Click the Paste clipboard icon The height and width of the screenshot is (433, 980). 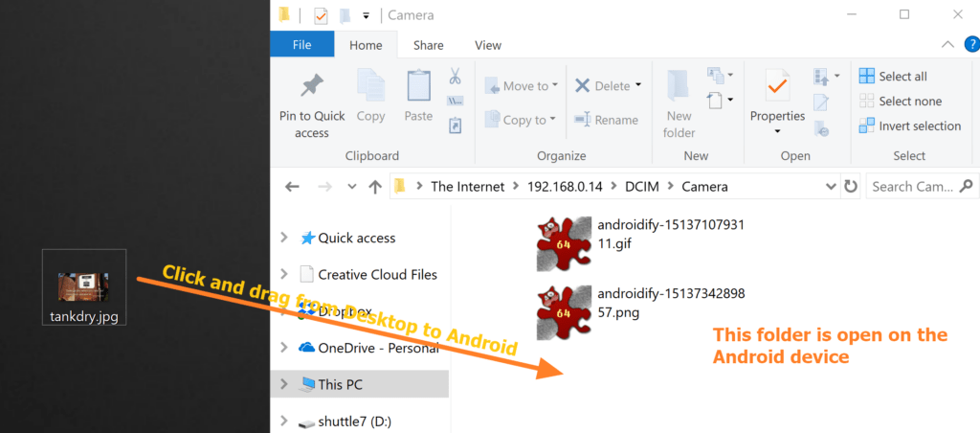pos(419,85)
